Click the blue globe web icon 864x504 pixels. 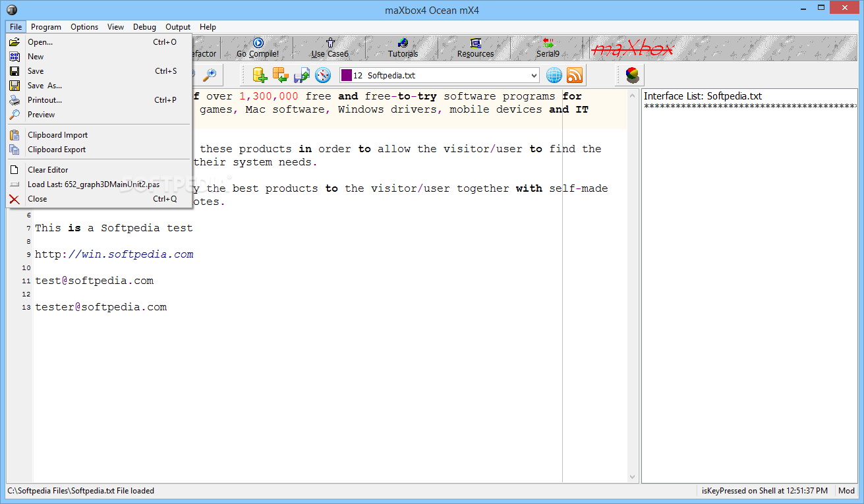tap(554, 75)
